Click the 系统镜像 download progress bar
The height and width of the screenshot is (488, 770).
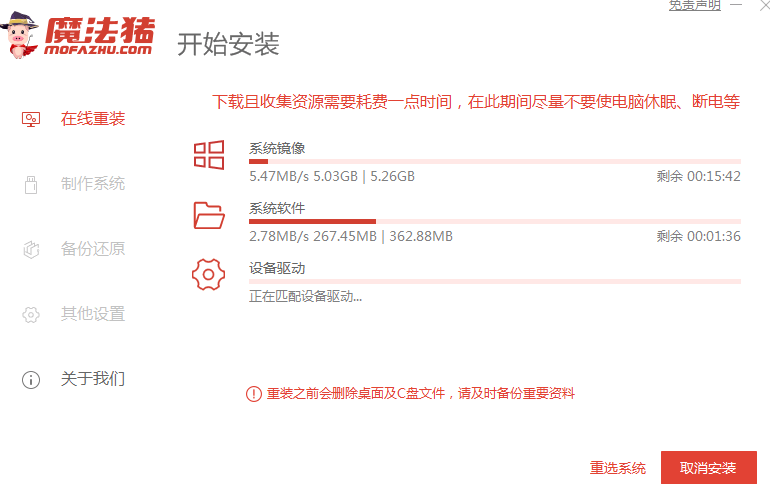pyautogui.click(x=495, y=161)
